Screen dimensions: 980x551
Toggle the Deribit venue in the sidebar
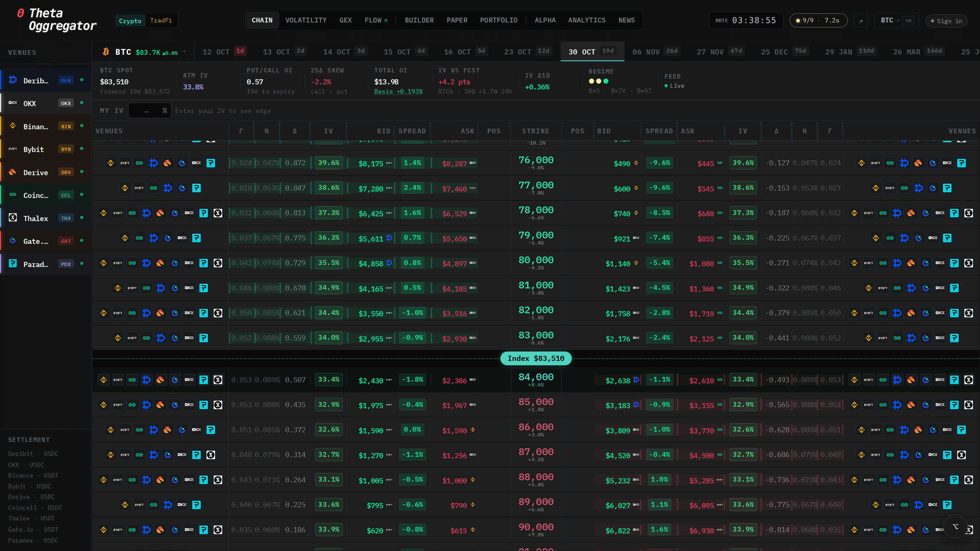click(46, 80)
